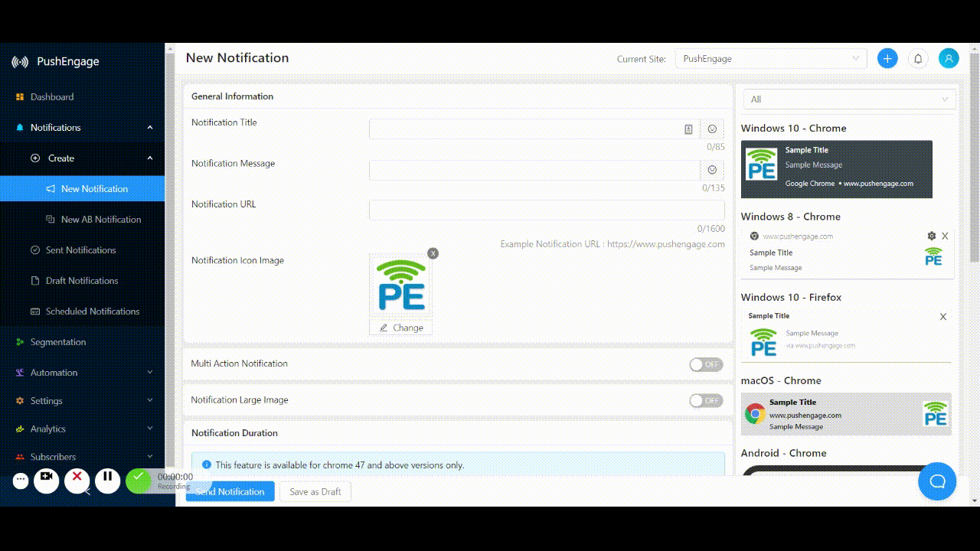The image size is (980, 551).
Task: Click the Dashboard sidebar icon
Action: [x=20, y=97]
